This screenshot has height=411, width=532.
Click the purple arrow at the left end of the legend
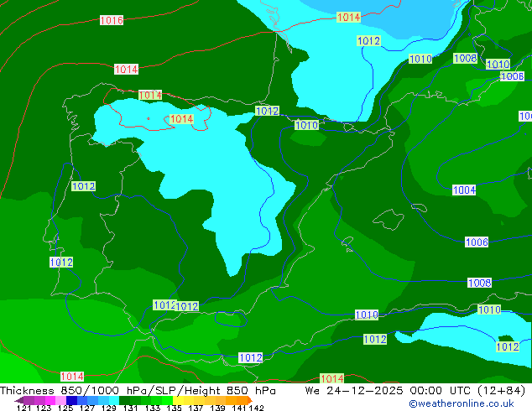click(x=18, y=400)
